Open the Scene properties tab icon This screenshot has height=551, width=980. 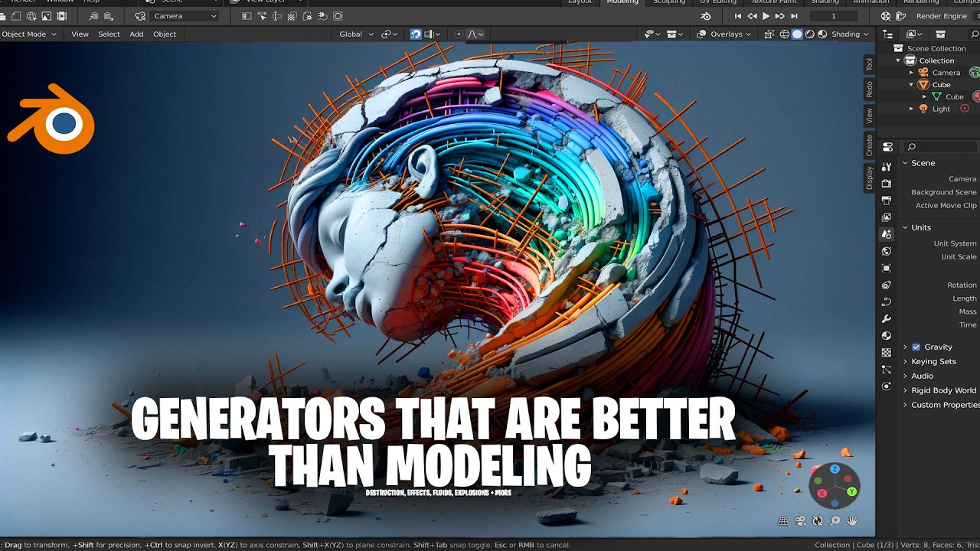click(887, 234)
